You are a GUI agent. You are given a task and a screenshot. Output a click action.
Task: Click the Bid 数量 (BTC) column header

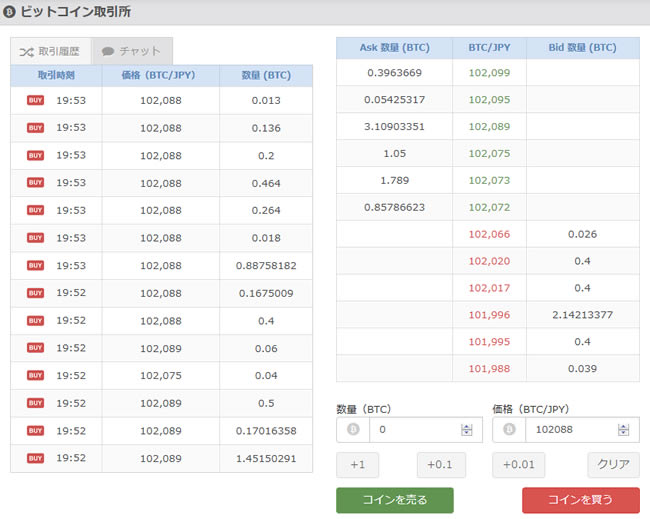583,48
